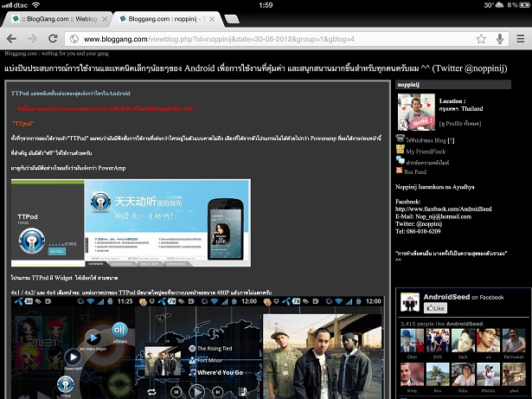Viewport: 532px width, 399px height.
Task: Click the AndroidSeed robot logo
Action: click(x=410, y=302)
